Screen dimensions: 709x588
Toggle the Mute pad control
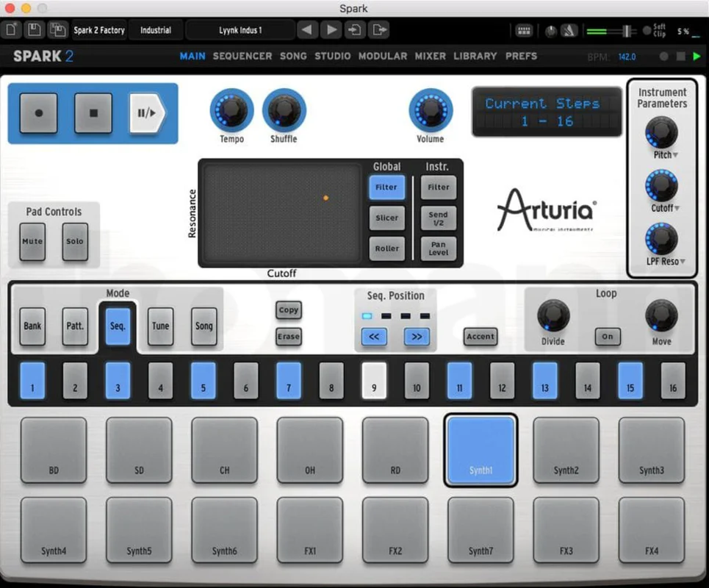(x=32, y=242)
